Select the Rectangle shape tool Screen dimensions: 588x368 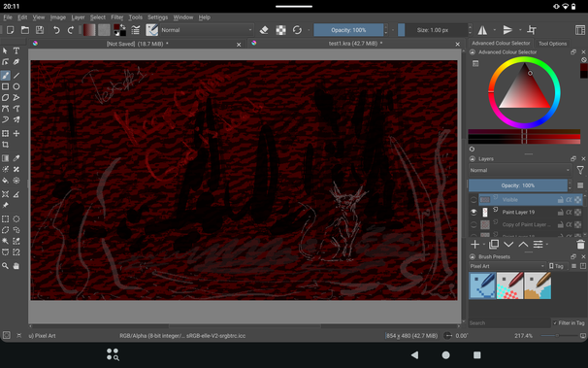tap(5, 86)
